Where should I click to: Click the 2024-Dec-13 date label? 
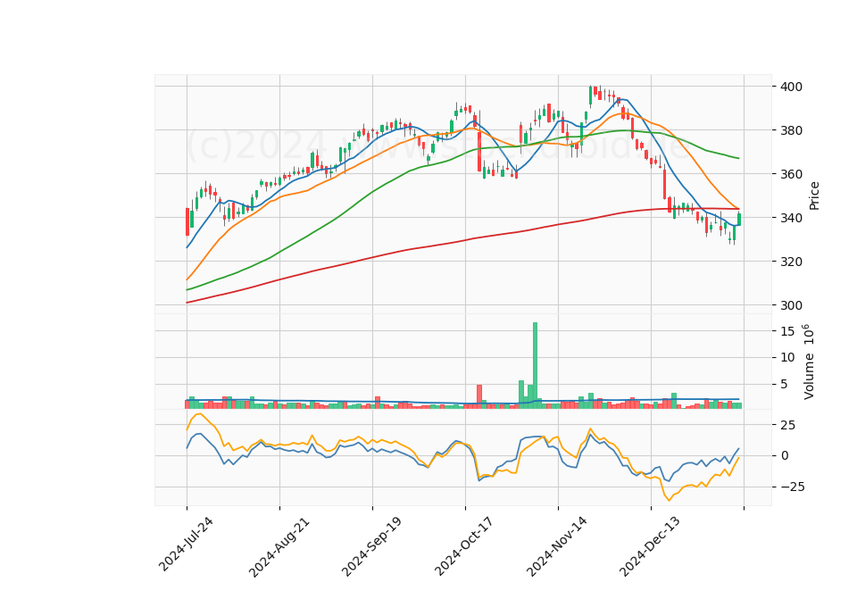[x=649, y=546]
